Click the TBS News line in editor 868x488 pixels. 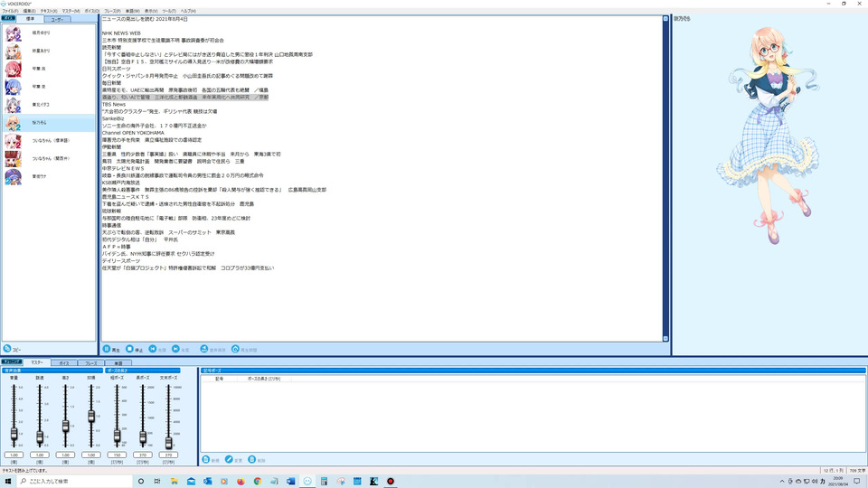click(x=114, y=104)
